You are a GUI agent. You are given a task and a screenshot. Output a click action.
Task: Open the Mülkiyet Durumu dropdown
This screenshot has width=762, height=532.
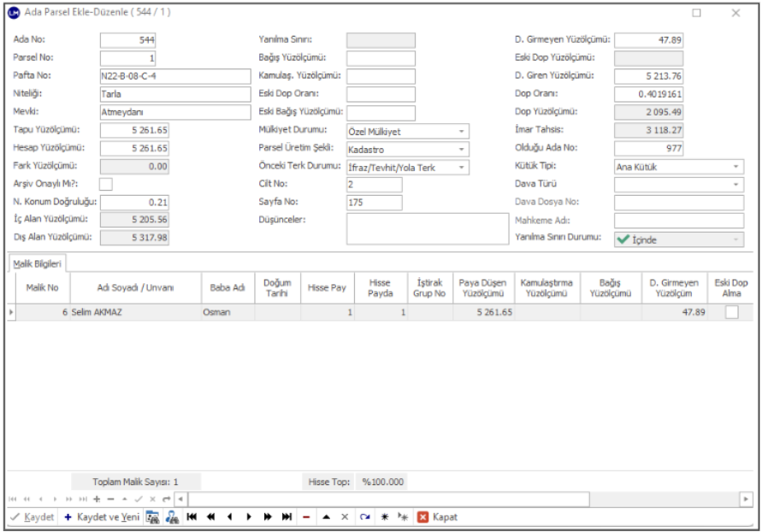[462, 132]
